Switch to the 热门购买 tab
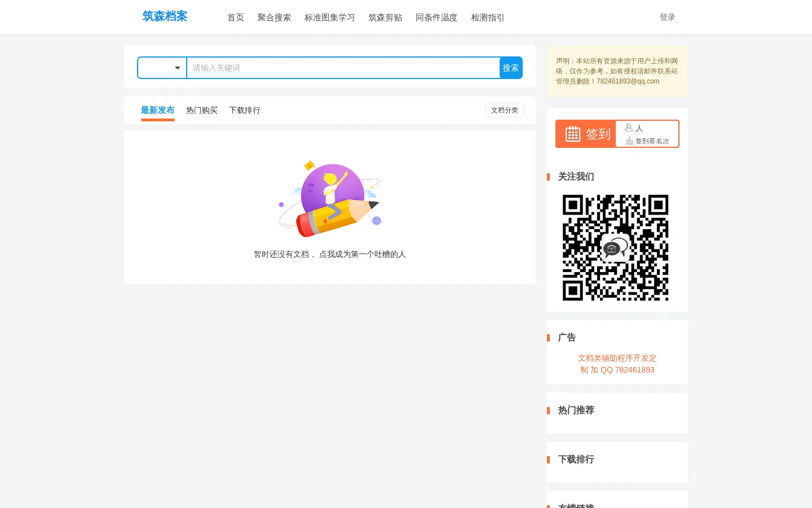Image resolution: width=812 pixels, height=508 pixels. [202, 111]
